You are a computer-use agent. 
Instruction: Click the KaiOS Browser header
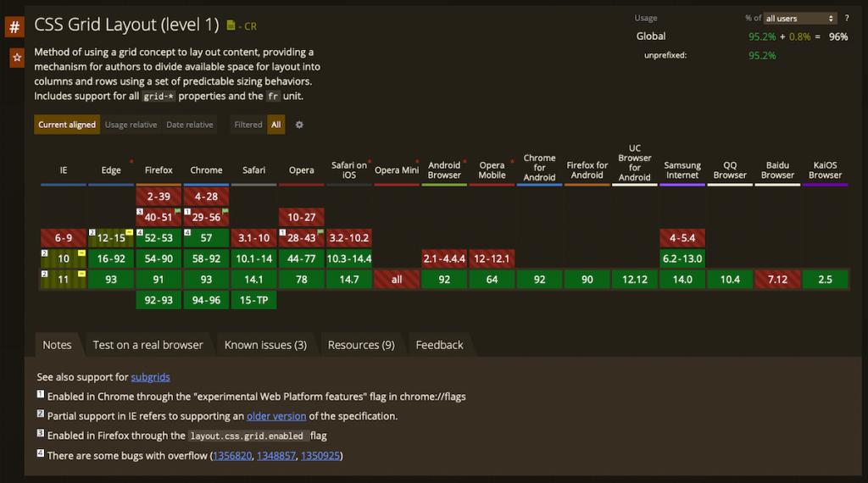coord(826,170)
